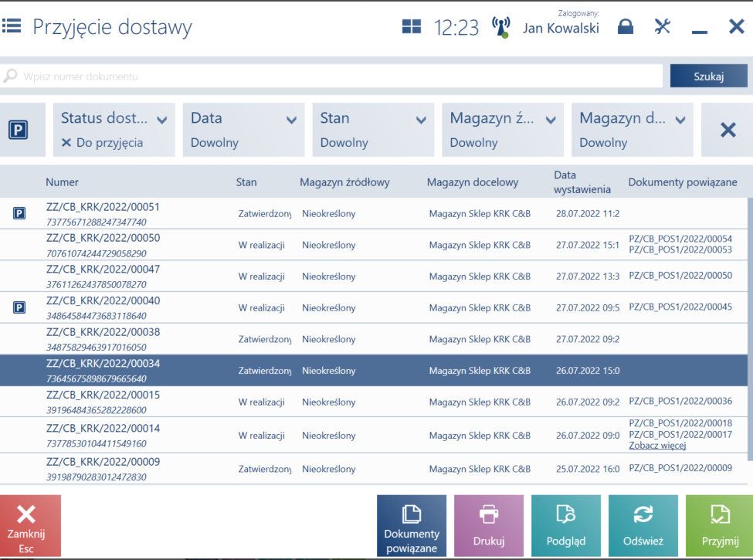Select row ZZ/CB_KRK/2022/00009
753x560 pixels.
pos(374,469)
